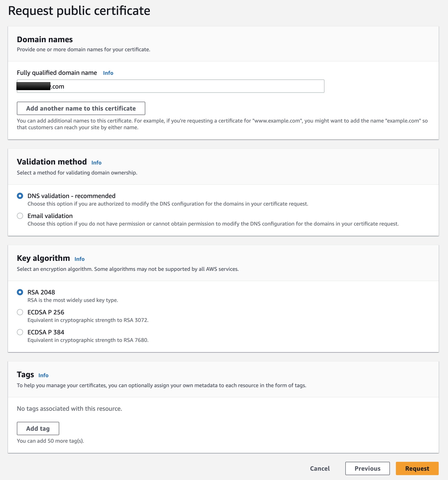
Task: Choose the RSA 2048 radio button
Action: (x=20, y=292)
